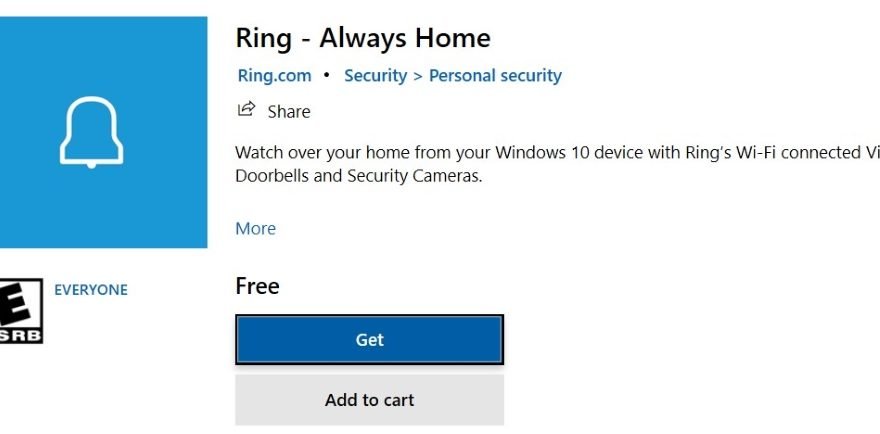
Task: Click the Share arrow icon
Action: (245, 109)
